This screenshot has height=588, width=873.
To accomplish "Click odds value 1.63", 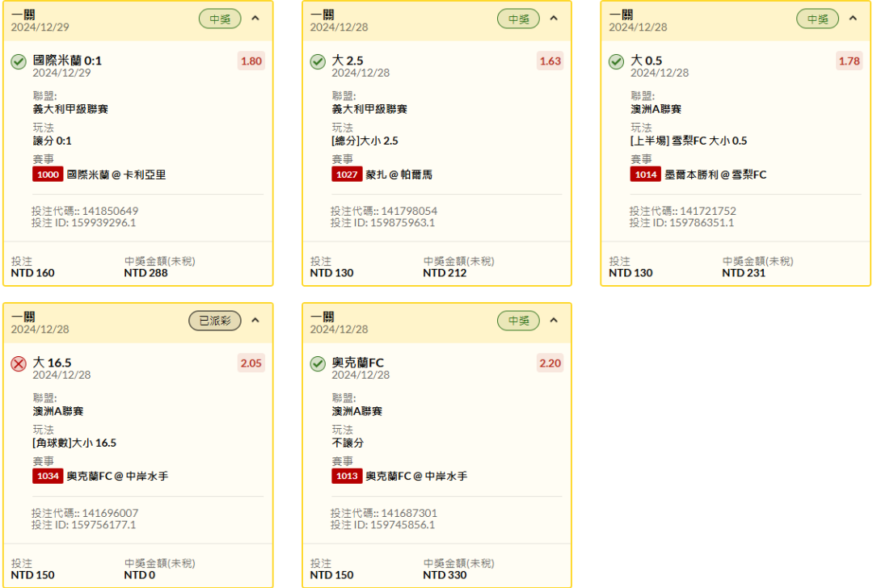I will 550,61.
